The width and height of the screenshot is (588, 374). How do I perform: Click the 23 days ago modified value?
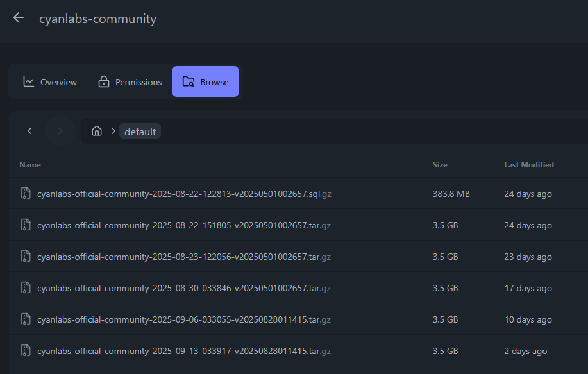click(x=528, y=257)
